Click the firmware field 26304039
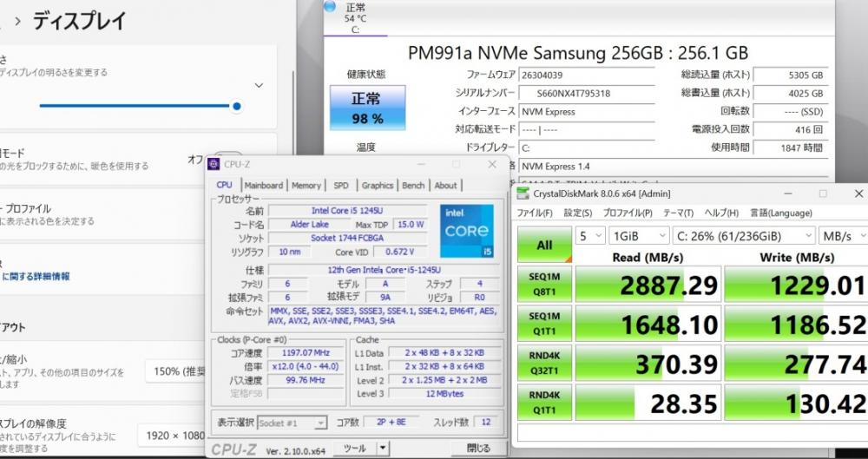Viewport: 868px width, 459px height. [x=586, y=75]
